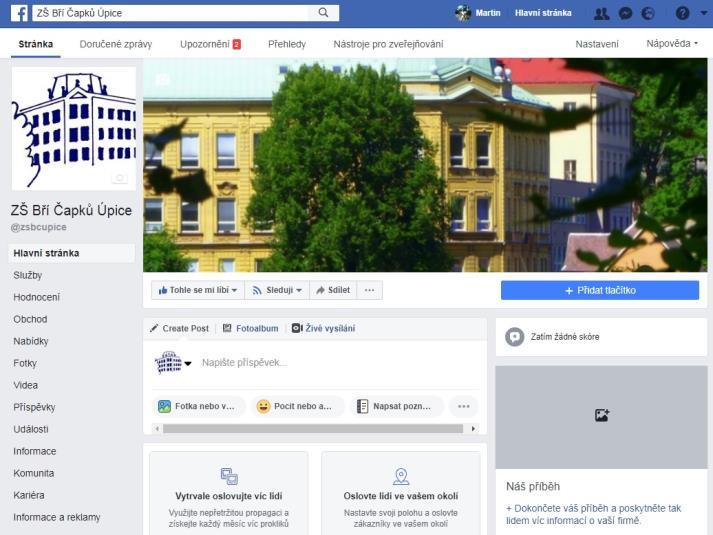Click the Facebook logo icon

point(19,13)
